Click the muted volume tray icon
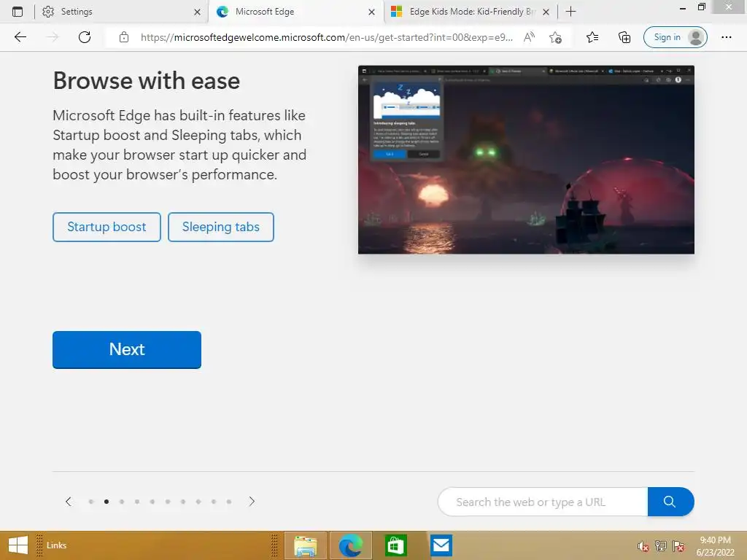 (643, 546)
